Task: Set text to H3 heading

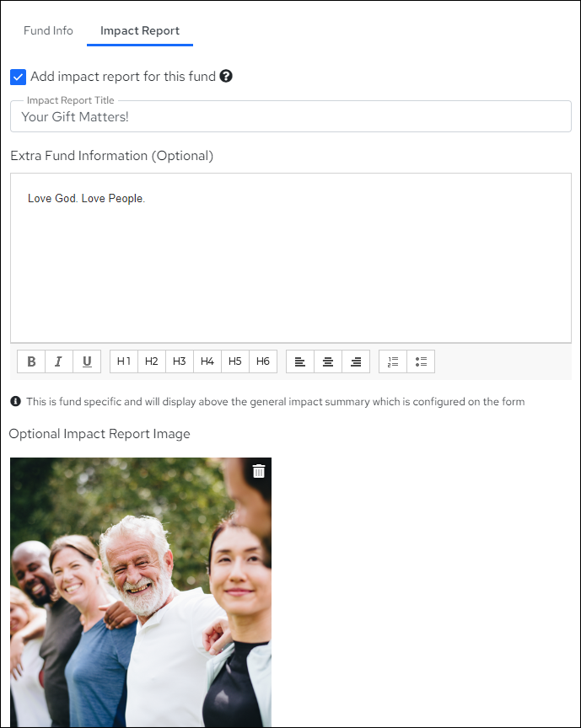Action: point(180,361)
